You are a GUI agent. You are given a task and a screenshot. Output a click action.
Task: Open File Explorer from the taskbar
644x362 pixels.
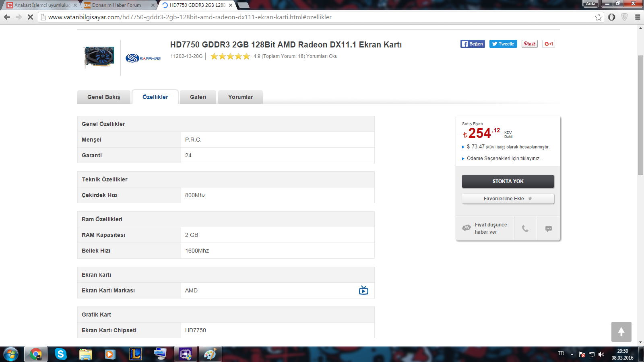click(86, 354)
